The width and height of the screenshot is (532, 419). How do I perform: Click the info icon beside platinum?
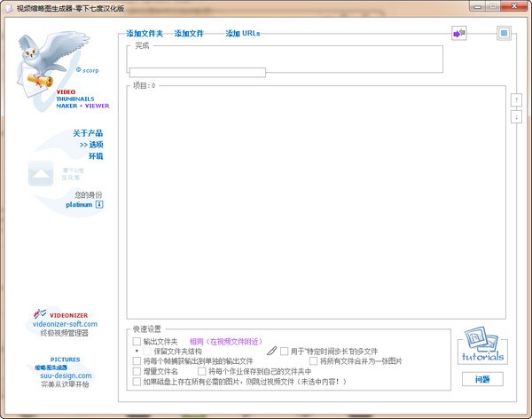pos(99,204)
